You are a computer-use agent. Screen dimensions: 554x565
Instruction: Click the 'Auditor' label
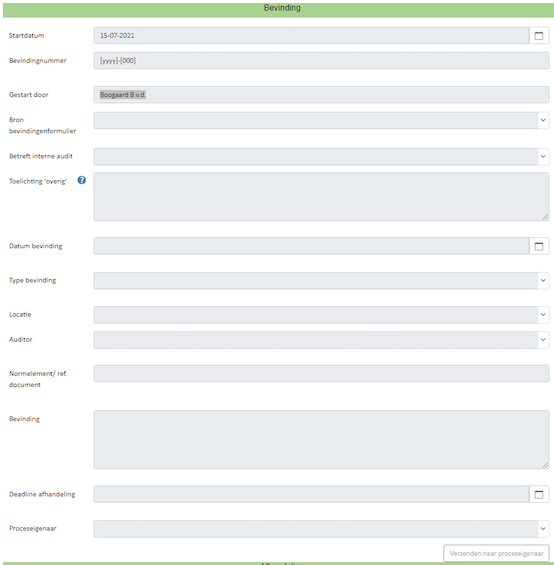(x=21, y=339)
